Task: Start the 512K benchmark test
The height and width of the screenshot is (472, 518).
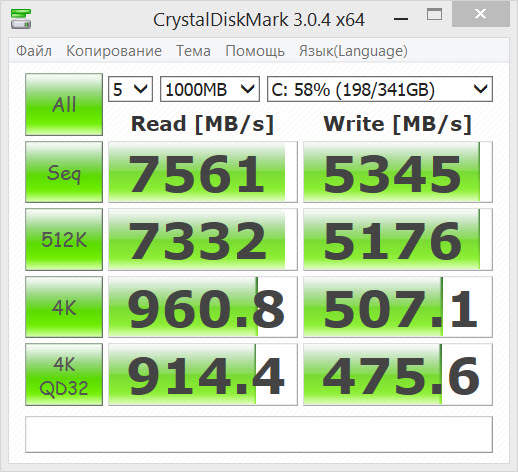Action: point(64,239)
